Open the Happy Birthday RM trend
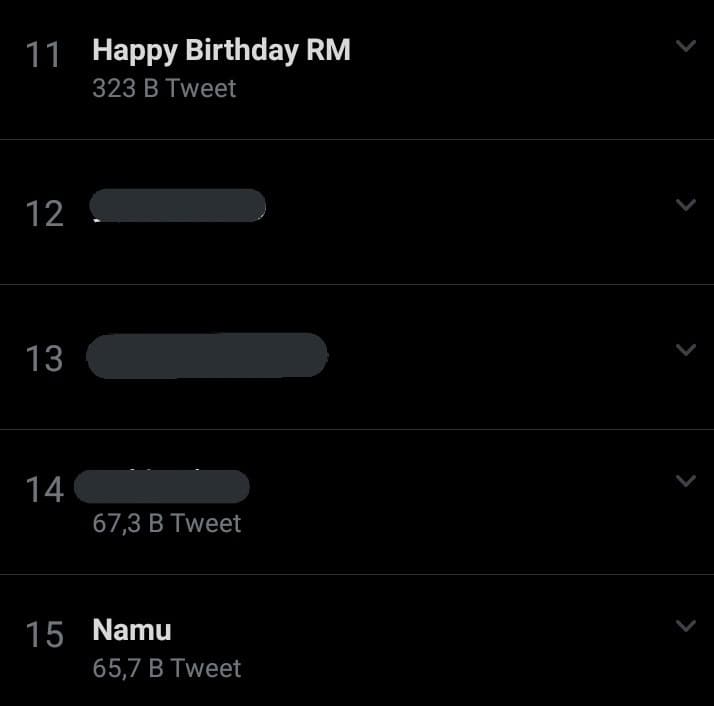The width and height of the screenshot is (714, 706). (x=221, y=50)
